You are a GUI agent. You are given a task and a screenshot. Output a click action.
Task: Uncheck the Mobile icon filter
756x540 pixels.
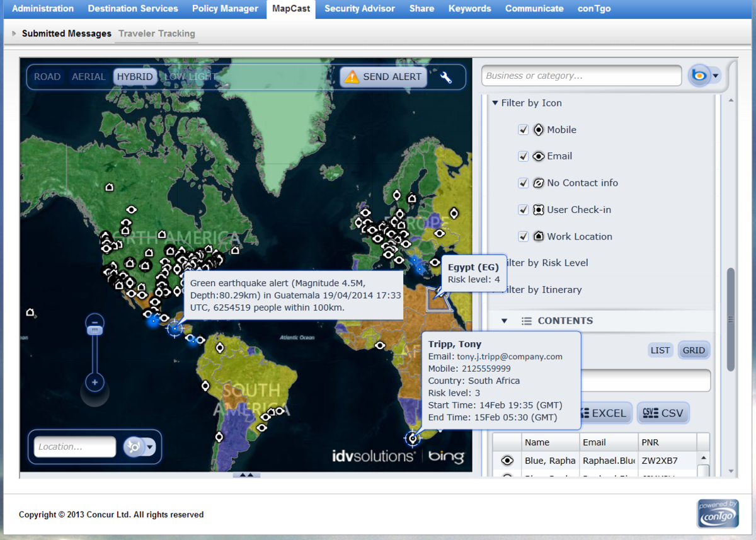[x=523, y=130]
